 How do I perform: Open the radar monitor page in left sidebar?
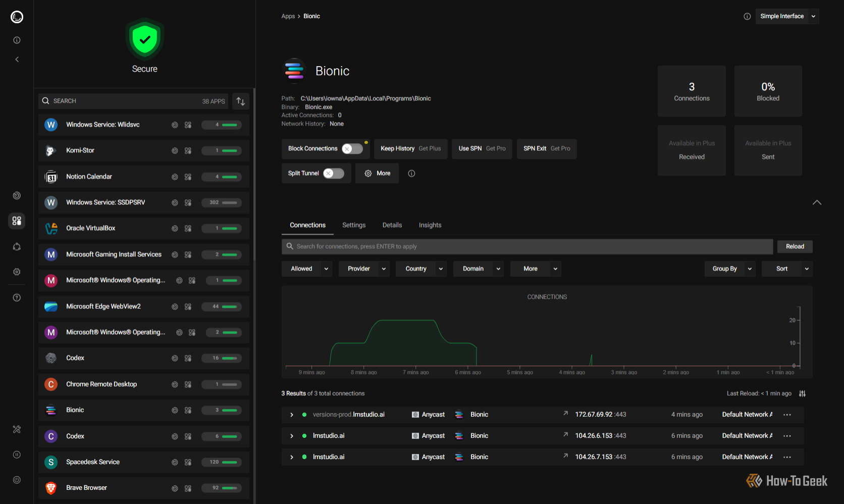pyautogui.click(x=17, y=195)
